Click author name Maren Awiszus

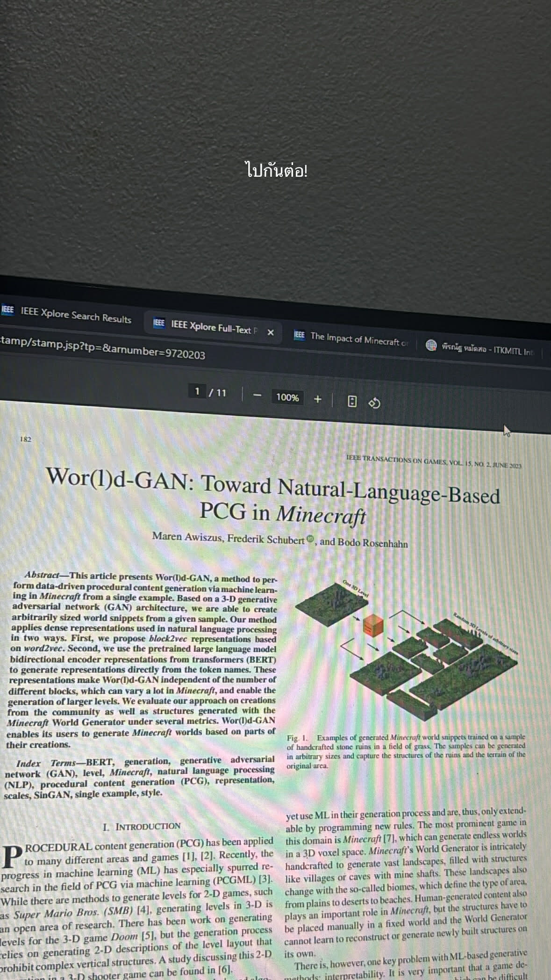click(x=187, y=537)
